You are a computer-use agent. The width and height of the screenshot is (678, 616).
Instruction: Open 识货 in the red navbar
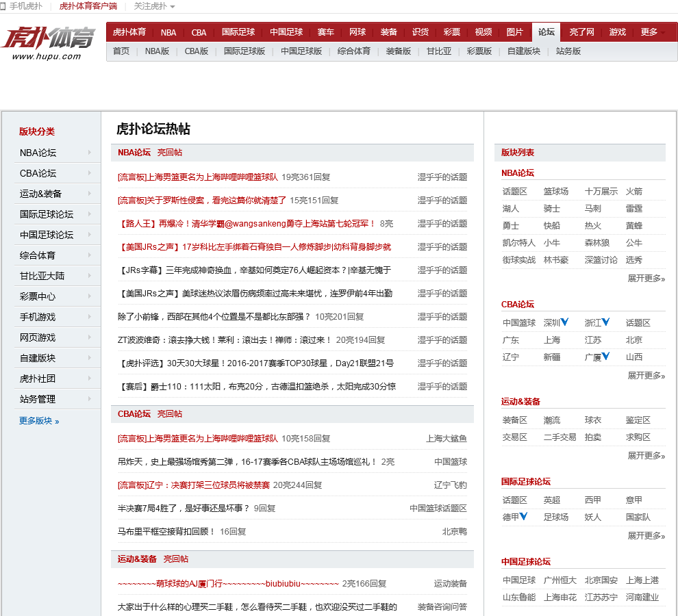click(420, 32)
